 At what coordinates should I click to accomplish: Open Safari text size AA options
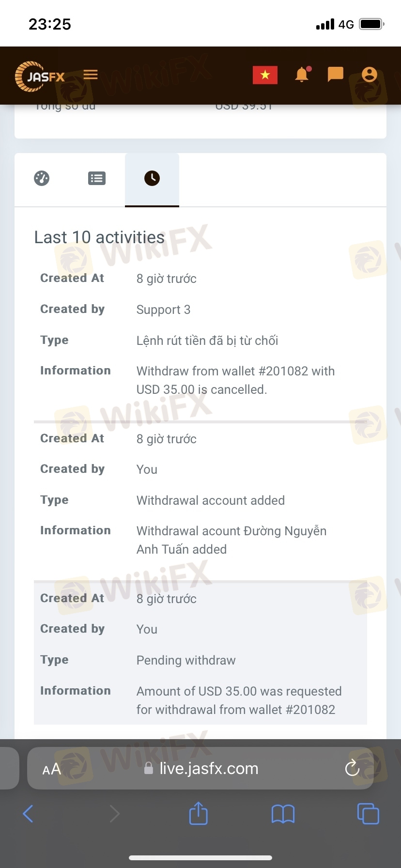pos(52,769)
